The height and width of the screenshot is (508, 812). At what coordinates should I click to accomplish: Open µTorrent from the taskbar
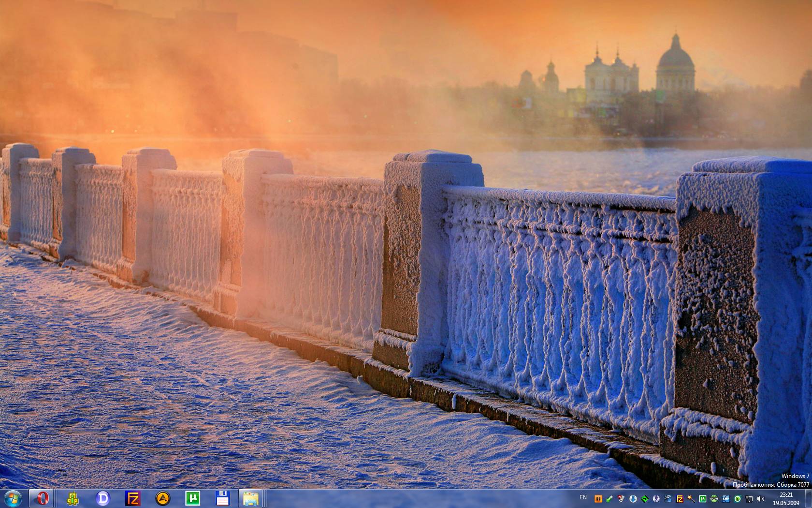click(192, 498)
